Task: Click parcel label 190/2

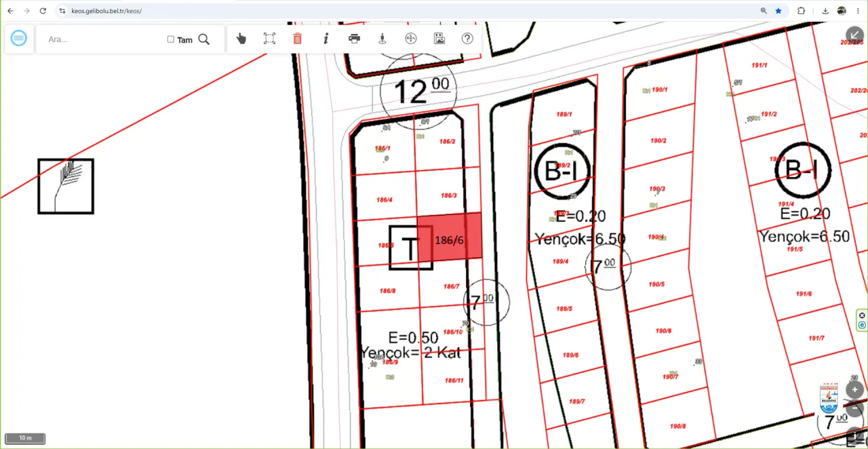Action: [658, 140]
